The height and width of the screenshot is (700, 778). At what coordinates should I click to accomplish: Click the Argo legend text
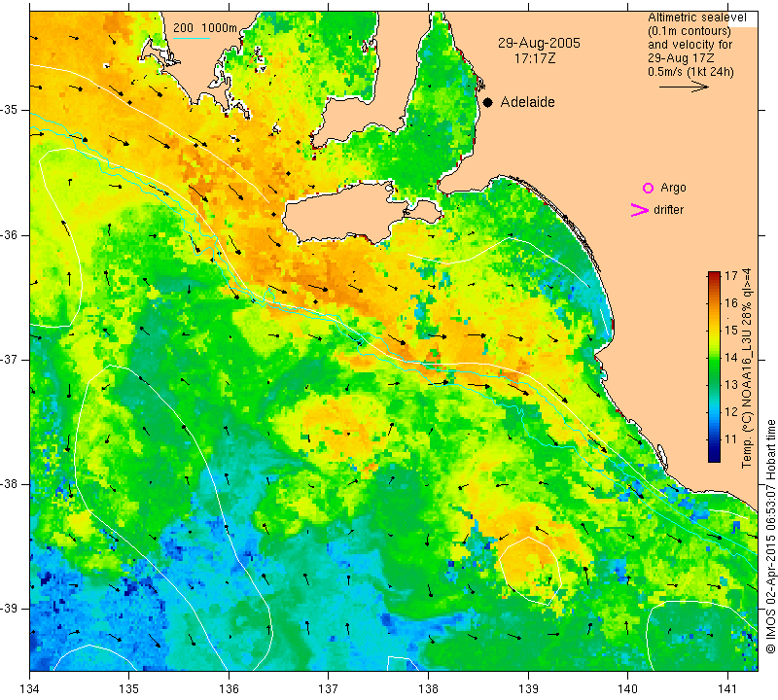pos(673,188)
